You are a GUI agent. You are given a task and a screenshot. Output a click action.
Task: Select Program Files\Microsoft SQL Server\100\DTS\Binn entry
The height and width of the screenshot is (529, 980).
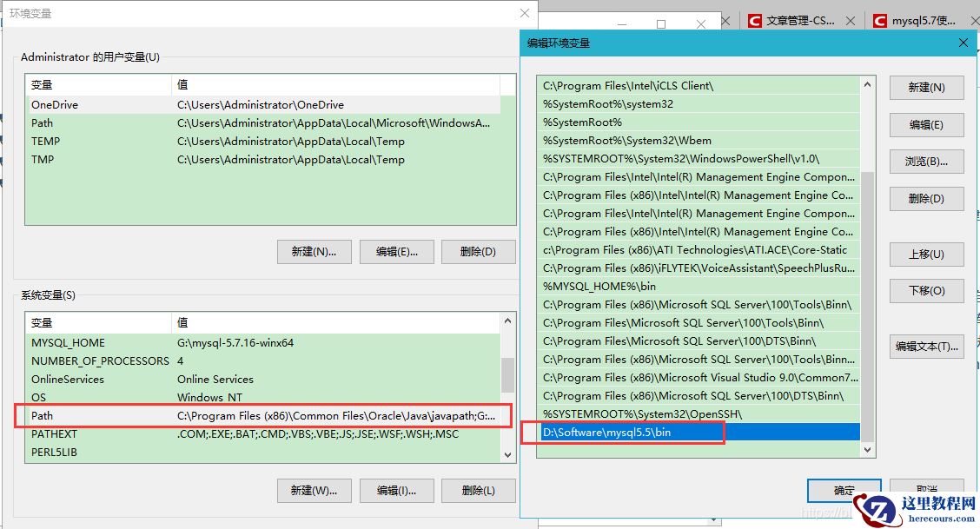point(699,341)
